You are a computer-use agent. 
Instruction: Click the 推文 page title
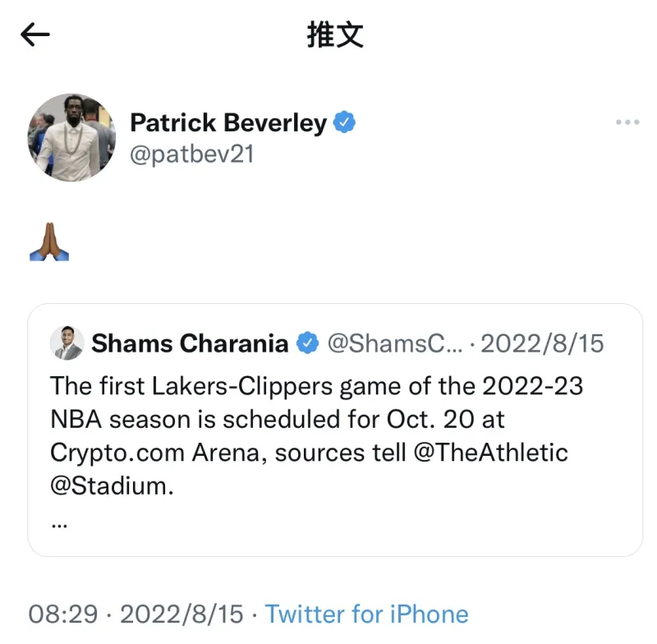(334, 34)
